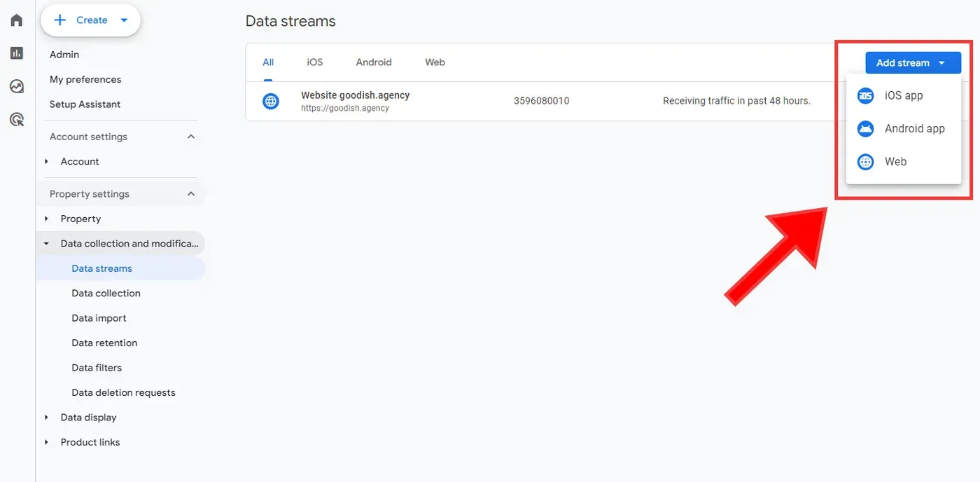Open Data import
The height and width of the screenshot is (482, 980).
tap(99, 318)
